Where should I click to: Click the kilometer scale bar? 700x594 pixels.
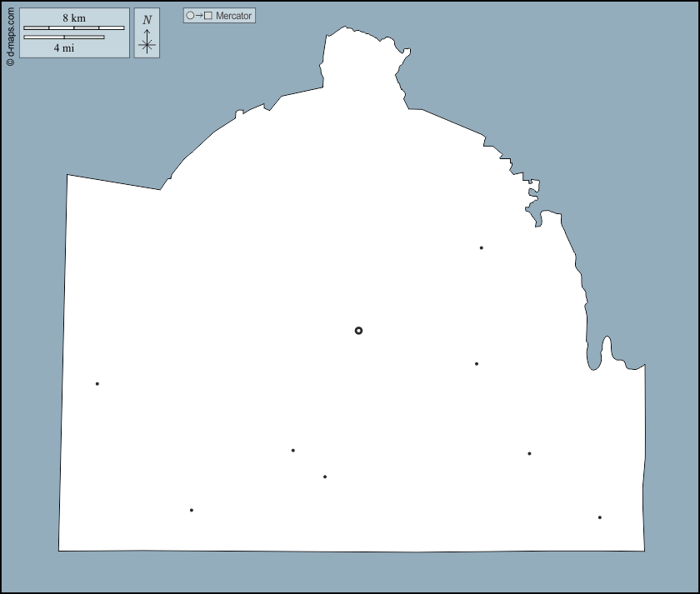click(73, 28)
